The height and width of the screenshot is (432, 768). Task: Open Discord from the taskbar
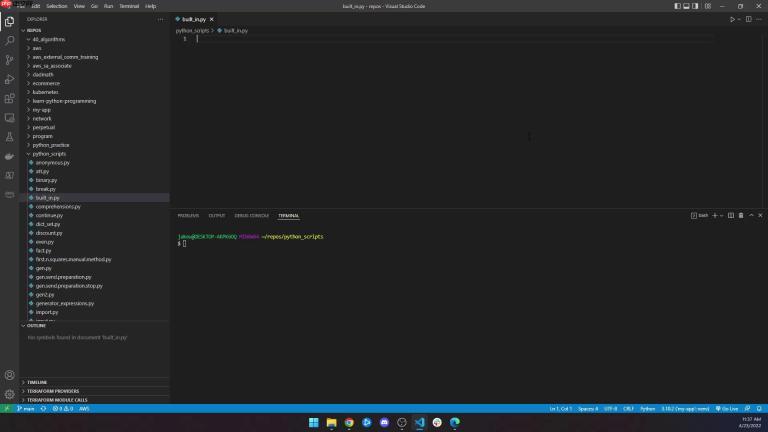coord(384,422)
